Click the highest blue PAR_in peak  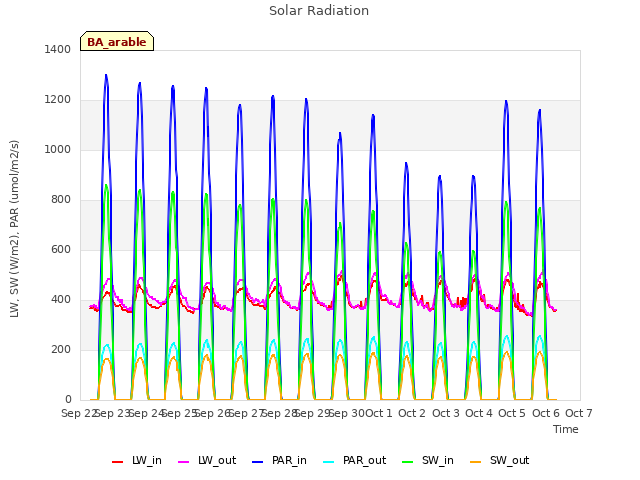[106, 76]
